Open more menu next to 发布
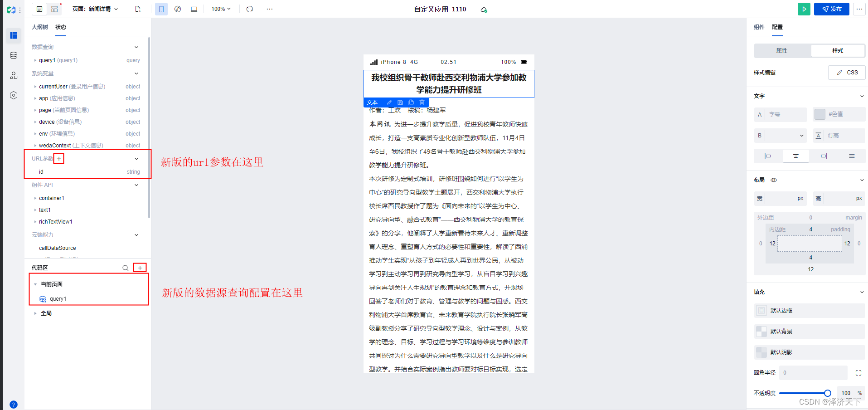Screen dimensions: 868x410 point(859,9)
